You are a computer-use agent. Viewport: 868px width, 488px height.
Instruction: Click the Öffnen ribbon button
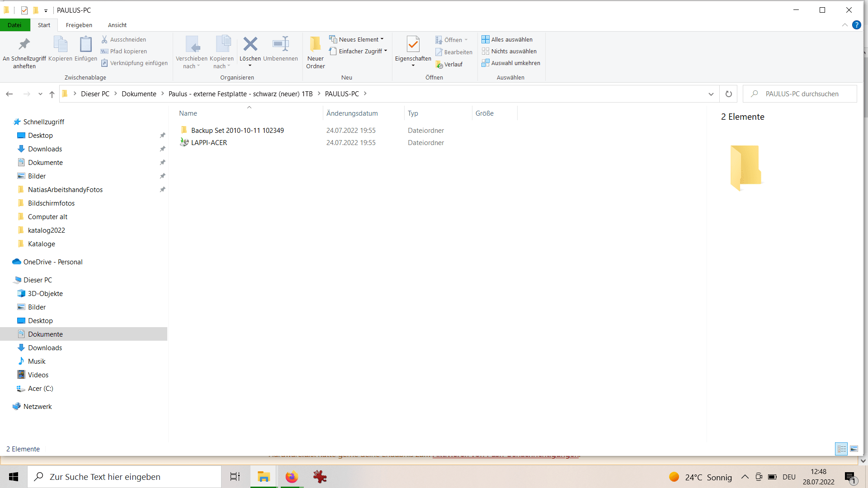pos(452,40)
